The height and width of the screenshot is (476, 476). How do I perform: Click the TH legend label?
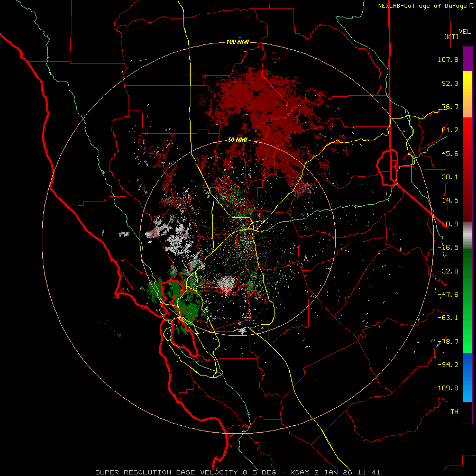pos(454,412)
